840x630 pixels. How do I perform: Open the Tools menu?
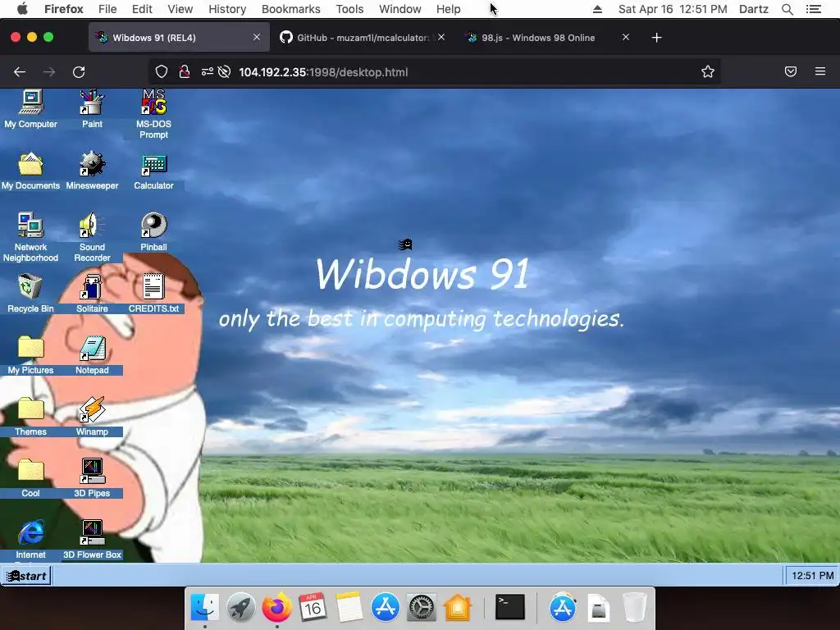349,9
